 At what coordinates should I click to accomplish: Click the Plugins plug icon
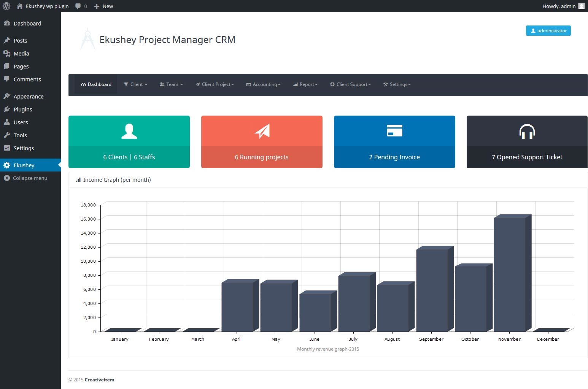coord(7,109)
